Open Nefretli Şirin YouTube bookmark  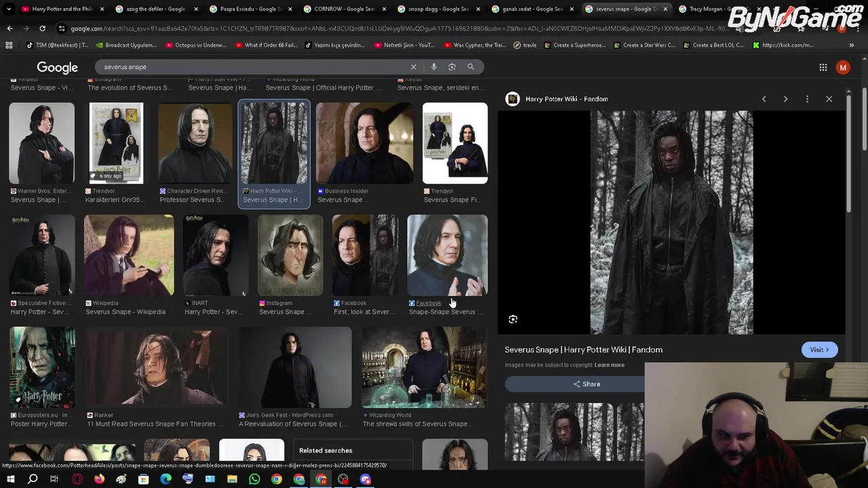[x=403, y=45]
